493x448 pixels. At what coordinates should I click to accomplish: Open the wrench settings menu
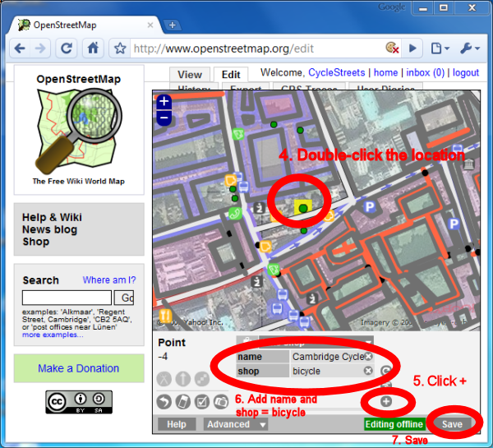tap(470, 48)
